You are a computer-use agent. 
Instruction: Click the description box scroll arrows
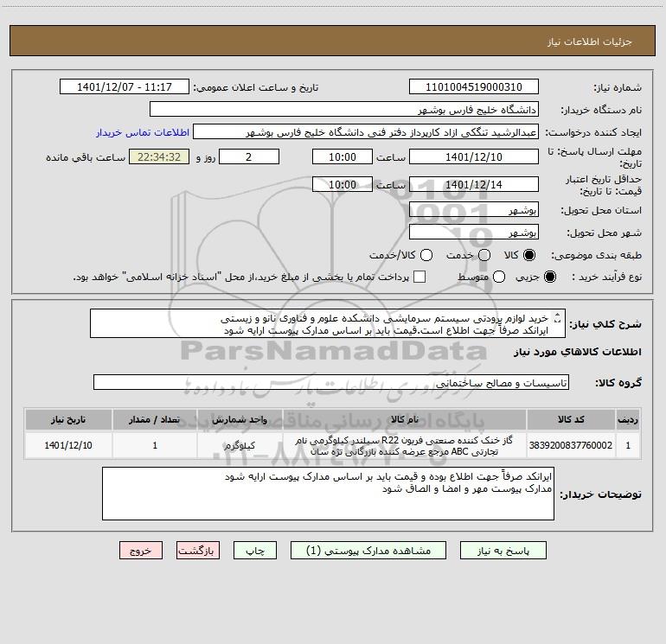tap(558, 317)
